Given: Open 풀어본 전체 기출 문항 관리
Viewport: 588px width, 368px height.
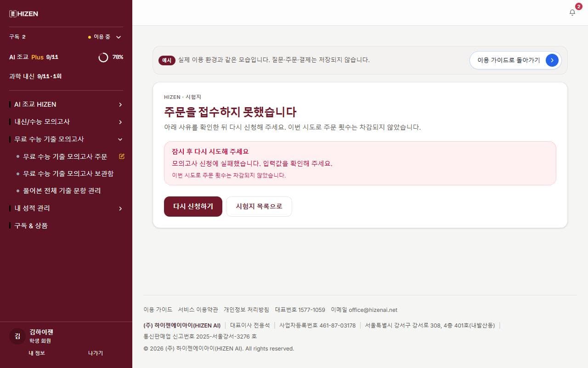Looking at the screenshot, I should [62, 190].
